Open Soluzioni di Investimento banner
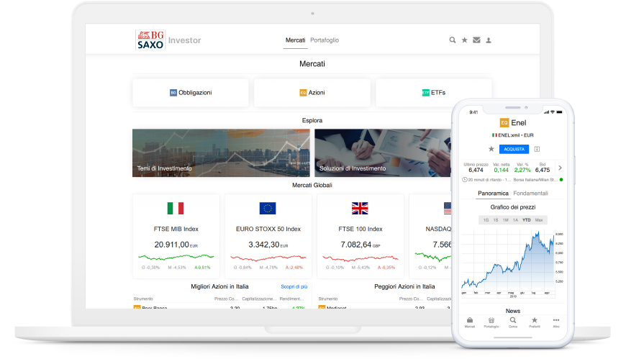Screen dimensions: 644x359 383,153
